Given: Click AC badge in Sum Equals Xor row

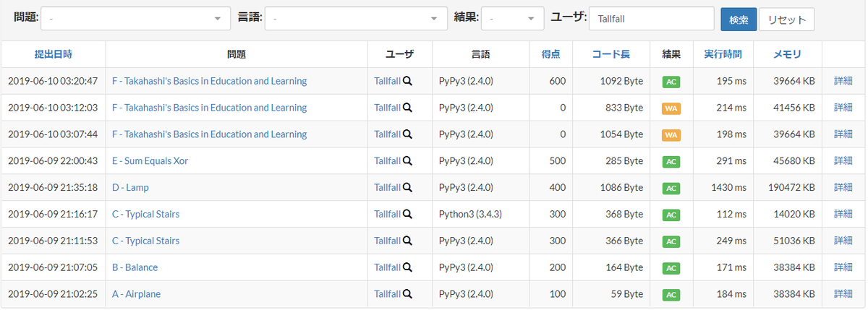Looking at the screenshot, I should tap(671, 162).
